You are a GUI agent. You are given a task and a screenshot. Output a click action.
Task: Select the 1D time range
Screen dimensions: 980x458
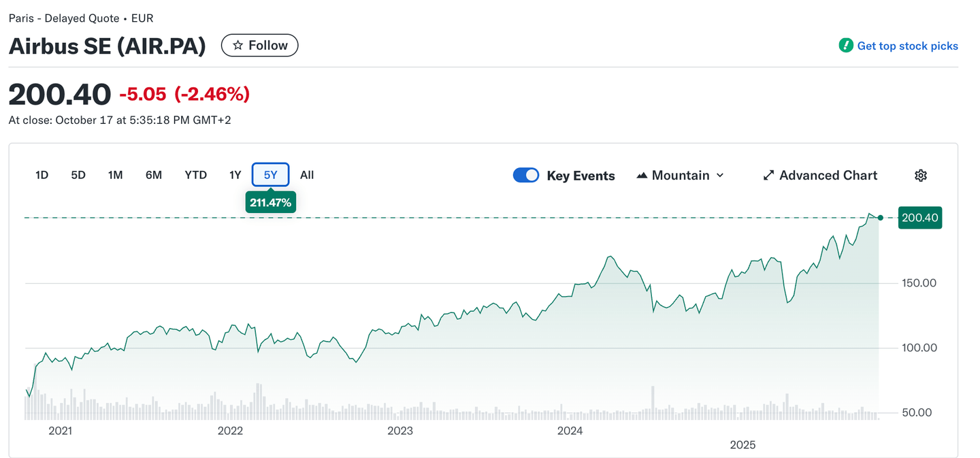click(42, 175)
